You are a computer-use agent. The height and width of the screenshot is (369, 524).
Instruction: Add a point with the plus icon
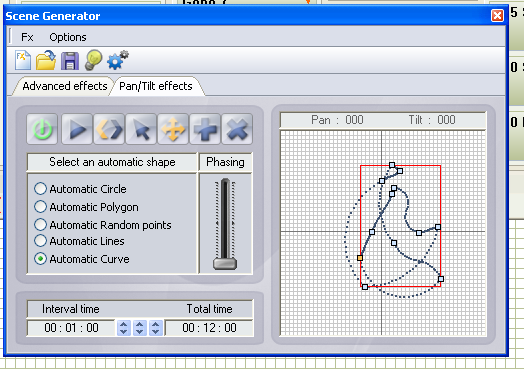(x=205, y=129)
